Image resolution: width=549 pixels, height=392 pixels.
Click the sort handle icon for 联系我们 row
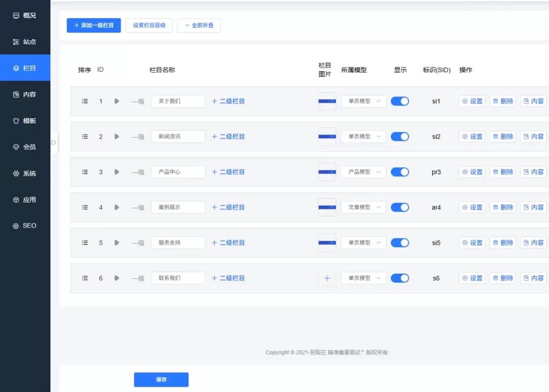[85, 278]
